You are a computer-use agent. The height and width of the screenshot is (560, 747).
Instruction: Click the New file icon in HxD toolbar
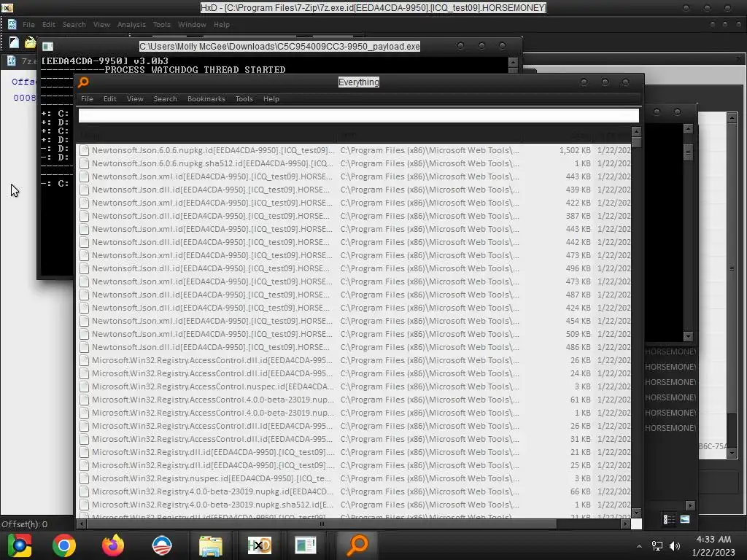pyautogui.click(x=14, y=42)
